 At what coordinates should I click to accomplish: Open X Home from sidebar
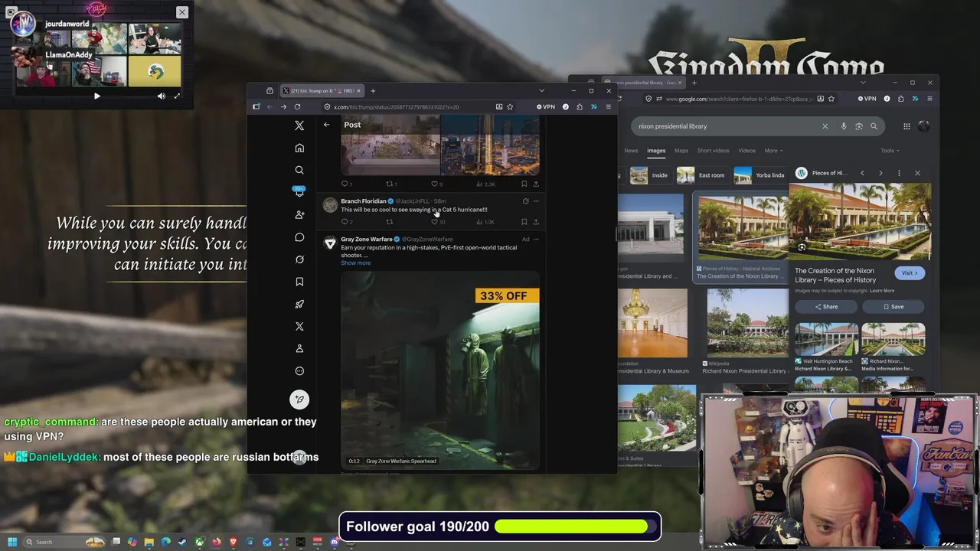299,148
